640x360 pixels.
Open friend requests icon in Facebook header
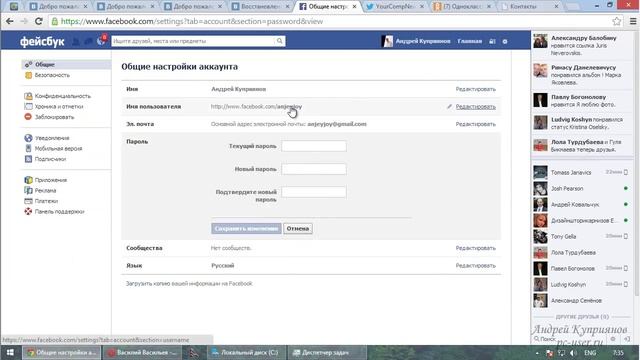point(76,41)
